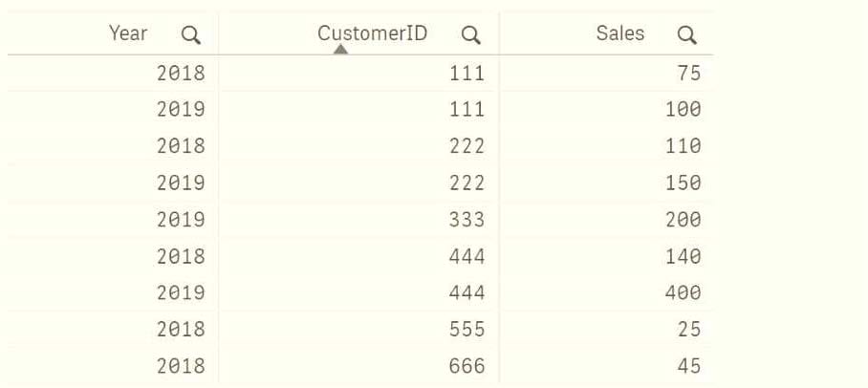Screen dimensions: 868x388
Task: Select the Sales cell showing 100
Action: pos(683,109)
